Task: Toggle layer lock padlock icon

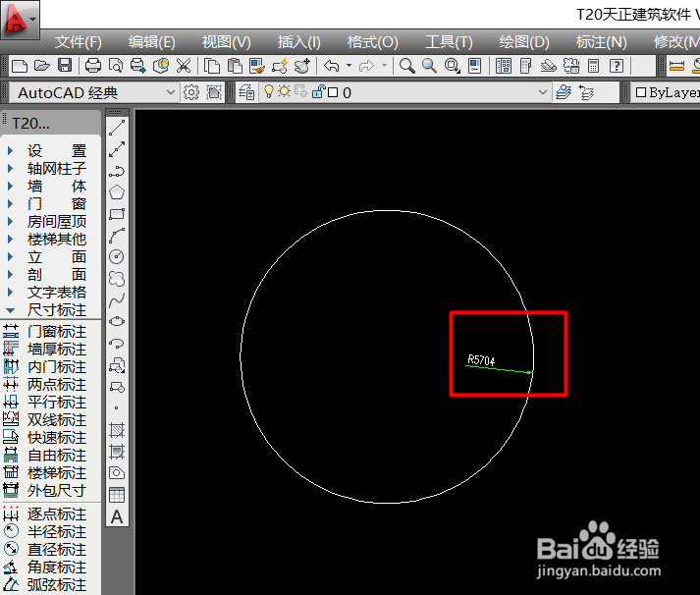Action: click(318, 91)
